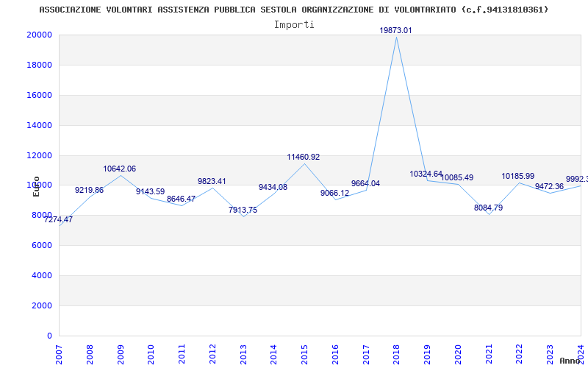This screenshot has height=368, width=588.
Task: Select data label 10642.06
Action: (x=120, y=169)
